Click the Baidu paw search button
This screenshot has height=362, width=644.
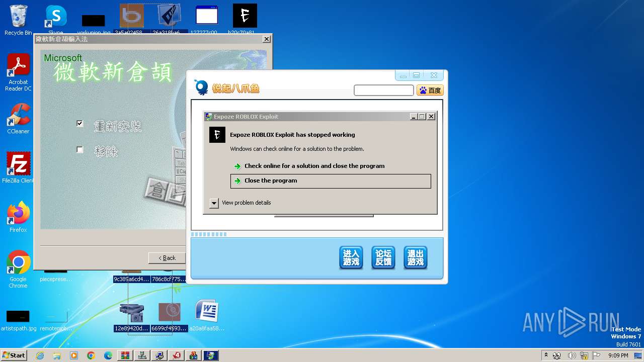(x=430, y=90)
